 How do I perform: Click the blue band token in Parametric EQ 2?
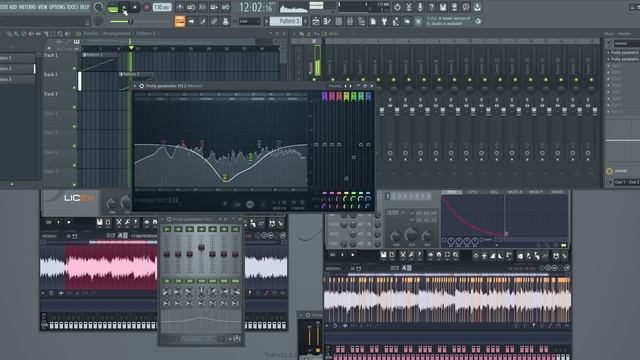coord(368,96)
